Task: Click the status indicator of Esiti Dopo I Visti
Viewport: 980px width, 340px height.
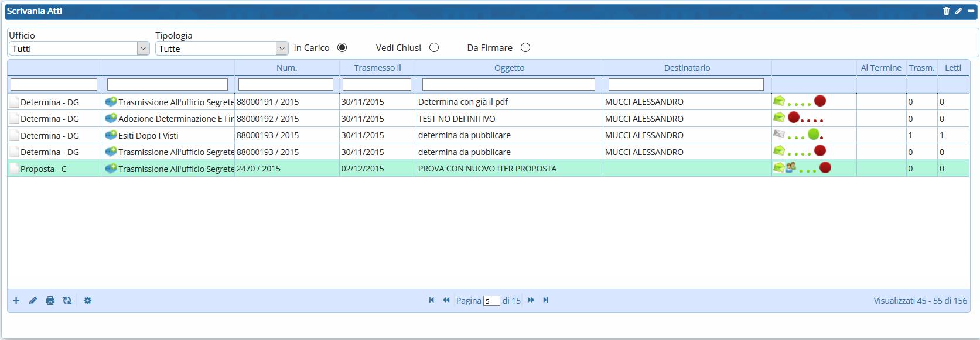Action: tap(813, 135)
